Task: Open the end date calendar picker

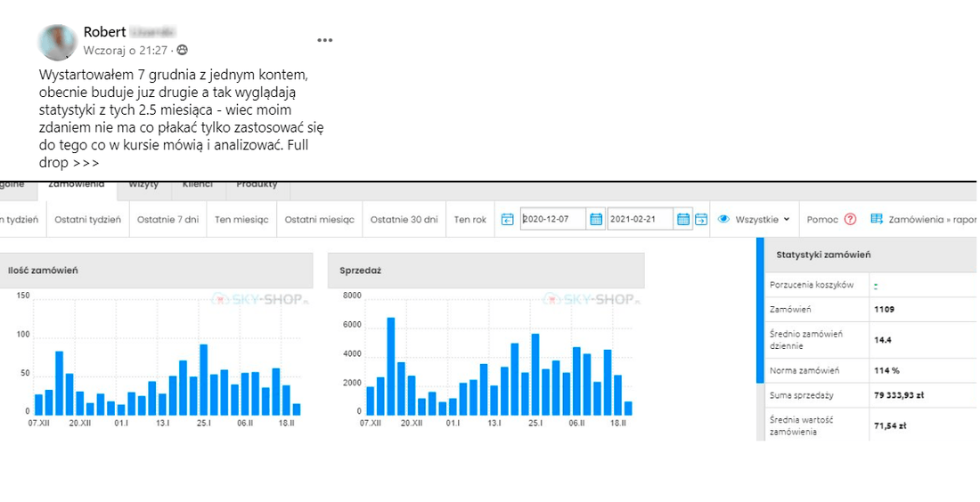Action: (x=683, y=219)
